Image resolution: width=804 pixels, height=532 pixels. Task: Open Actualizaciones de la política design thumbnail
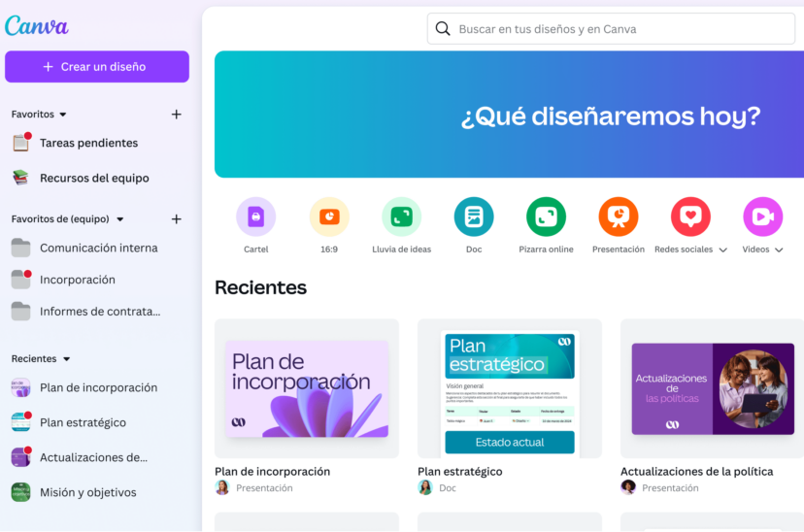coord(713,388)
